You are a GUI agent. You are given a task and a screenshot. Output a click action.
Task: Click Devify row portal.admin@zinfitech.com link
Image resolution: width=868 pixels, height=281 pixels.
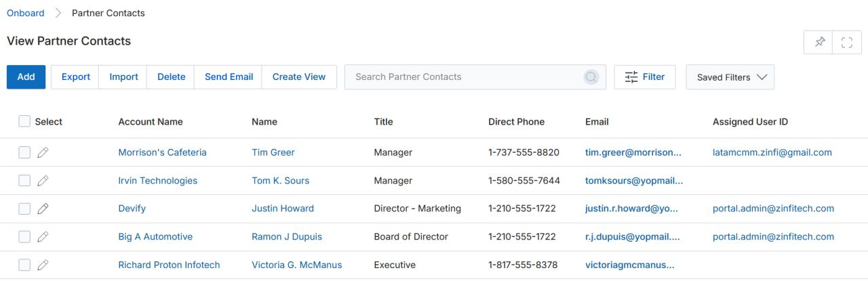(x=773, y=209)
